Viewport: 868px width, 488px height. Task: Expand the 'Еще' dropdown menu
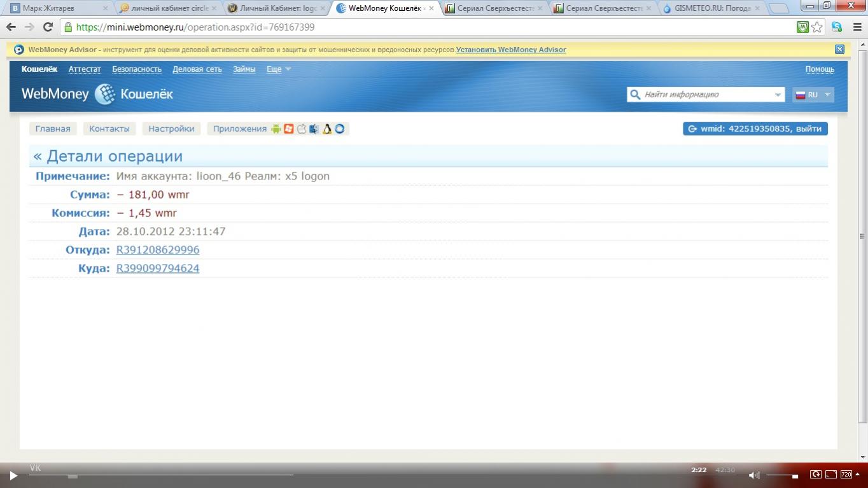point(279,69)
